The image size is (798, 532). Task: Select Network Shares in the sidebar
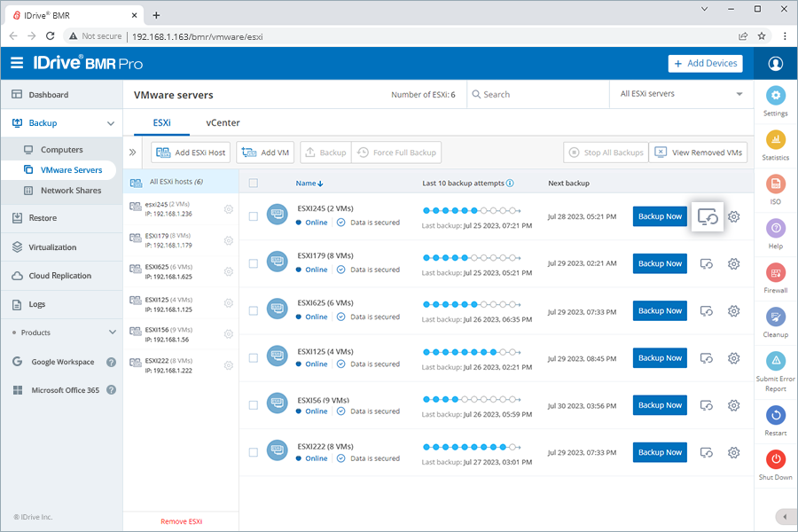point(71,191)
